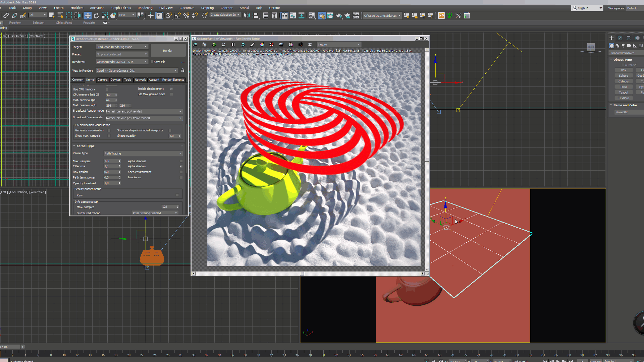644x362 pixels.
Task: Open the Beauty render pass dropdown
Action: (338, 45)
